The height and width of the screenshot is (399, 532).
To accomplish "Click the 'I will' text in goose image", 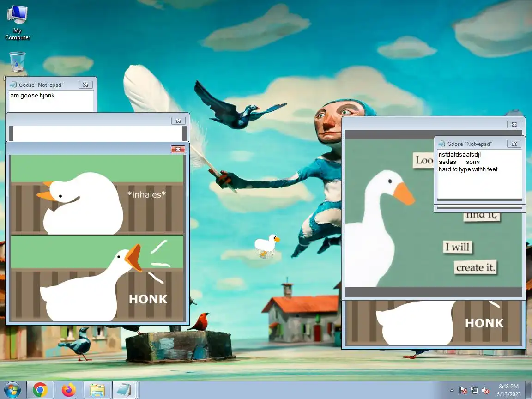I will (x=457, y=247).
